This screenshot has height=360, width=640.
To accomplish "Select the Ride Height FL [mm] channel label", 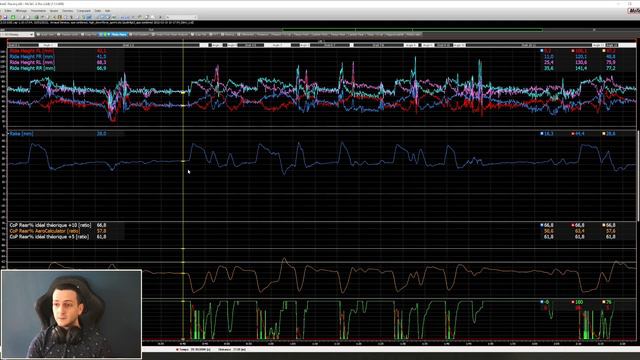I will [32, 51].
